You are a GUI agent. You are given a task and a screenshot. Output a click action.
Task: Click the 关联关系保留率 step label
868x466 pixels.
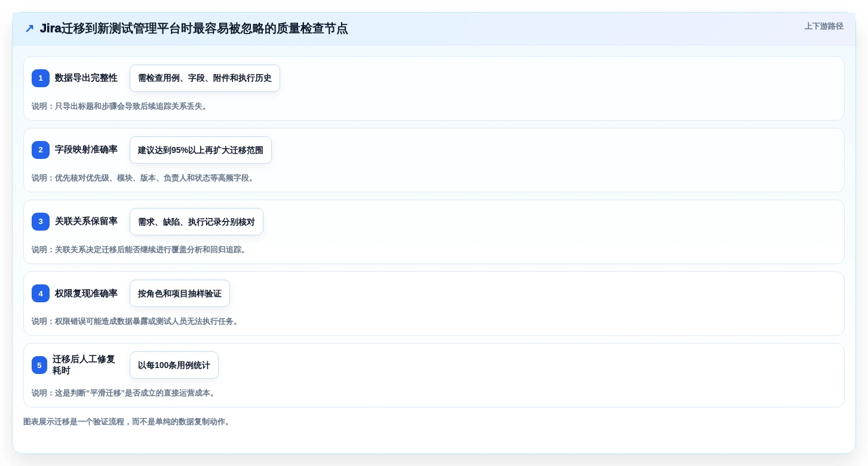86,221
